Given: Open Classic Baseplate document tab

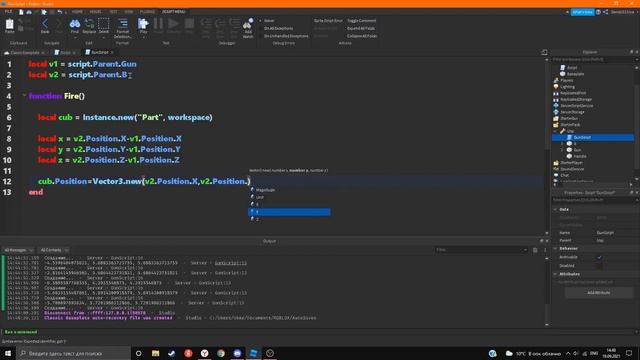Looking at the screenshot, I should coord(24,52).
